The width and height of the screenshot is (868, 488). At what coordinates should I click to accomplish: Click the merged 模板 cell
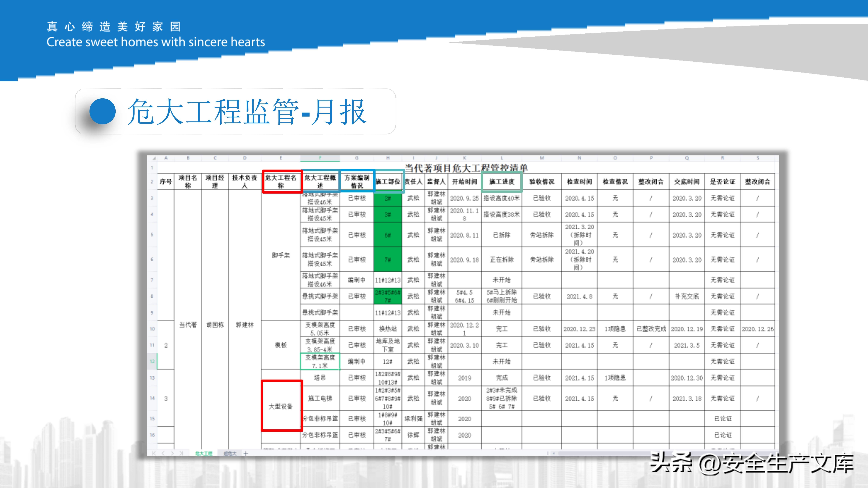click(281, 345)
